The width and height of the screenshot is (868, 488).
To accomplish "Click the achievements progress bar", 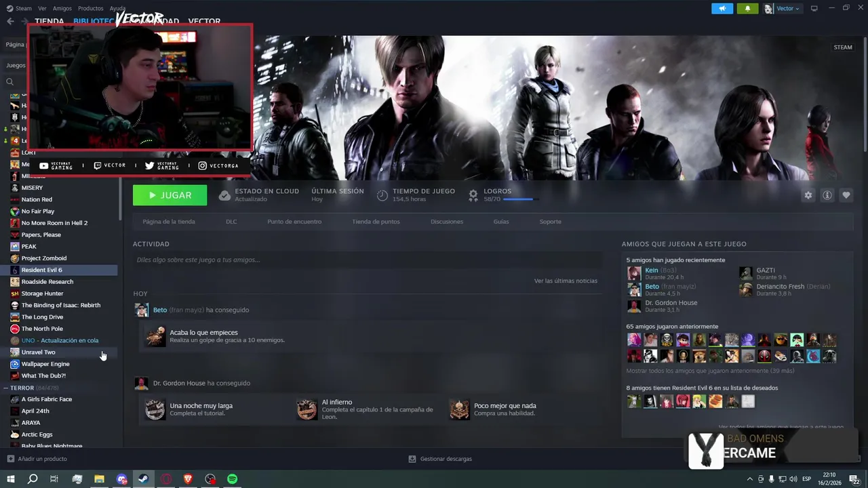I will [x=521, y=199].
